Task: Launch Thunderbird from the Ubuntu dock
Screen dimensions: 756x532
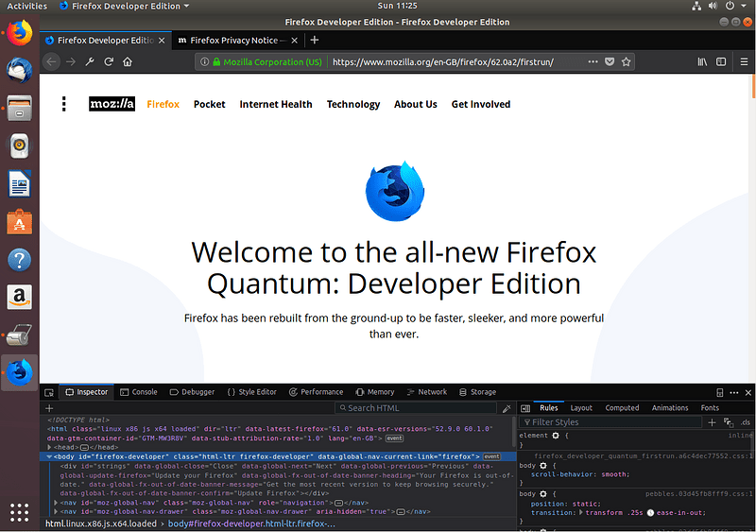Action: click(19, 71)
